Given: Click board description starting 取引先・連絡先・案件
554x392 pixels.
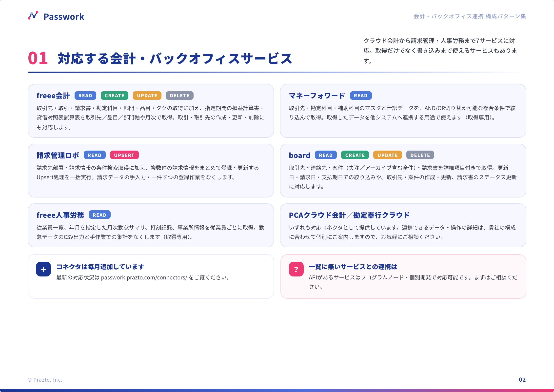Looking at the screenshot, I should pyautogui.click(x=403, y=177).
